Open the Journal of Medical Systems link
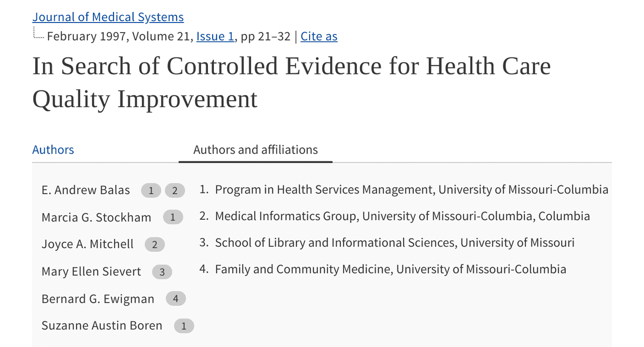This screenshot has height=347, width=644. point(108,17)
